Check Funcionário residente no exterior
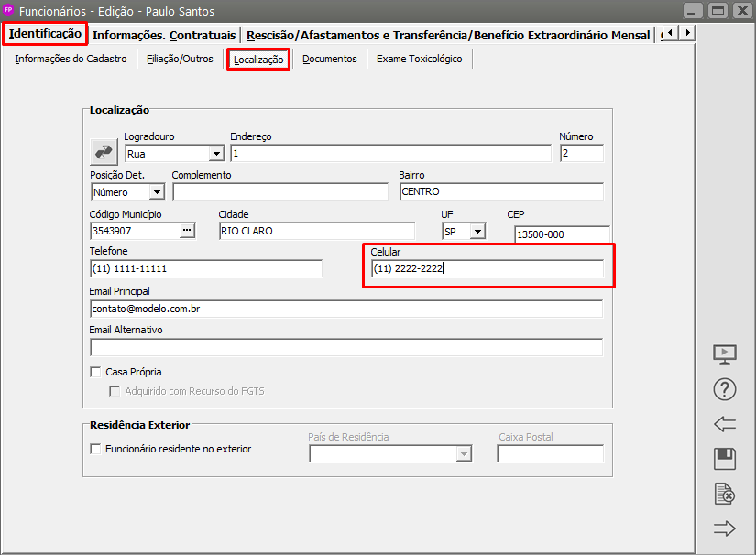756x555 pixels. (x=95, y=449)
